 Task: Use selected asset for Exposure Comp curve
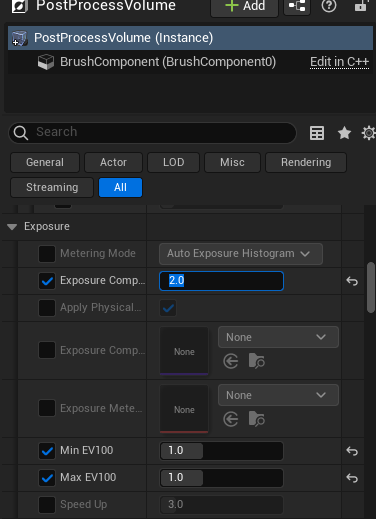tap(231, 361)
